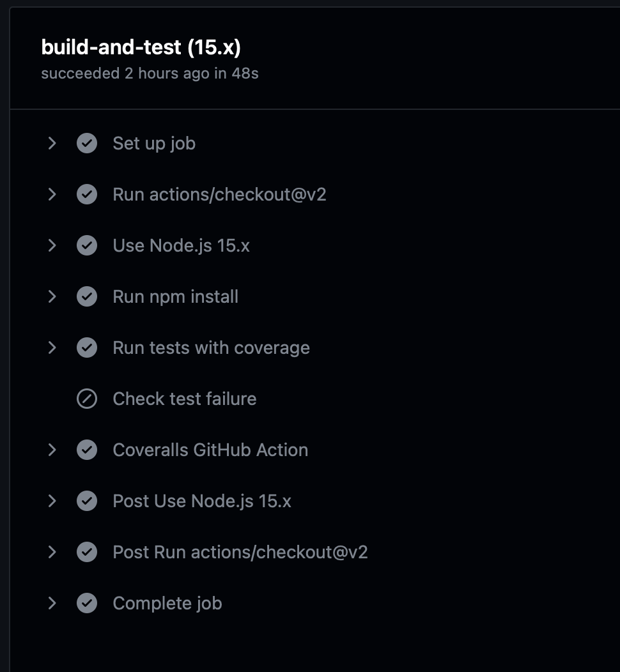Click the success icon beside Complete job
Viewport: 620px width, 672px height.
87,603
